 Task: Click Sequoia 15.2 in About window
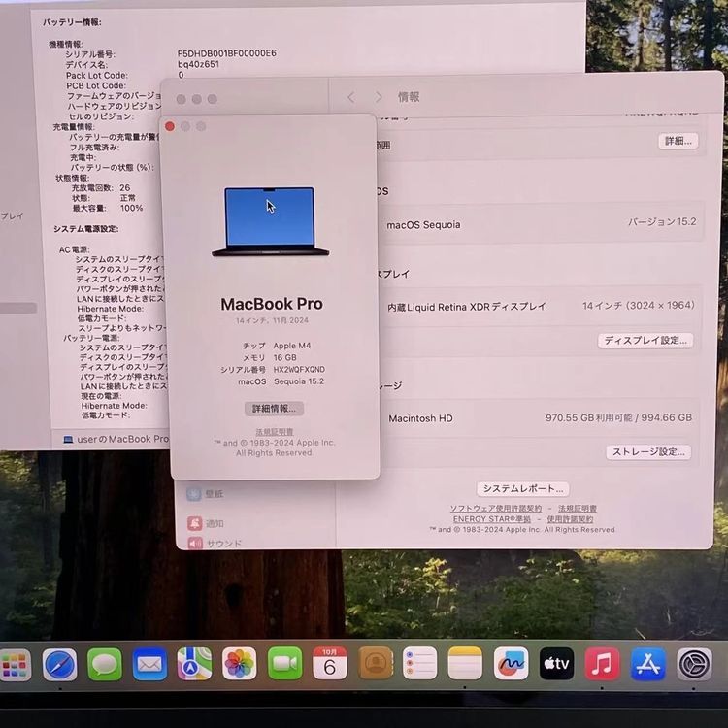click(299, 381)
